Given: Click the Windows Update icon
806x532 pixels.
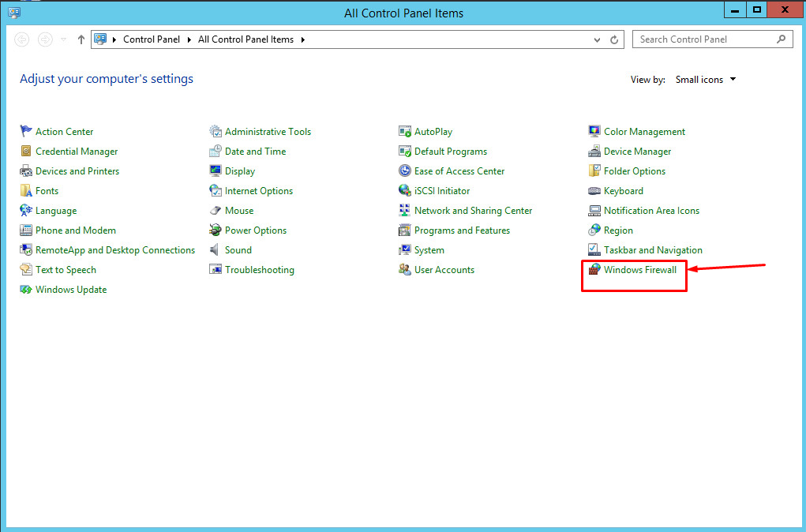Looking at the screenshot, I should point(26,290).
